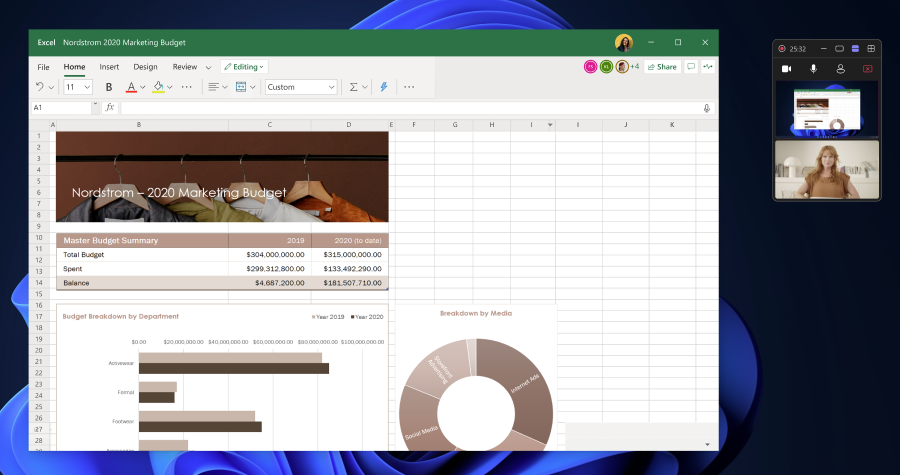900x475 pixels.
Task: Click the Share button
Action: [x=662, y=67]
